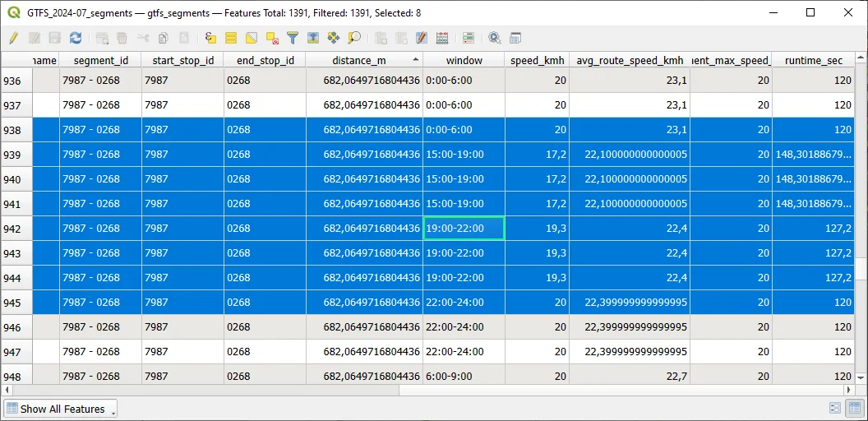Switch to form view
Viewport: 868px width, 421px height.
coord(835,408)
